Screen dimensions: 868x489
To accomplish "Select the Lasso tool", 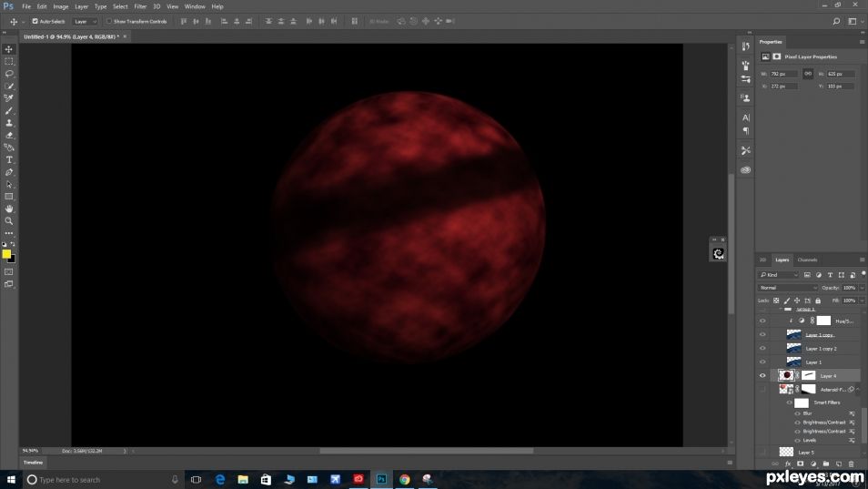I will coord(9,74).
